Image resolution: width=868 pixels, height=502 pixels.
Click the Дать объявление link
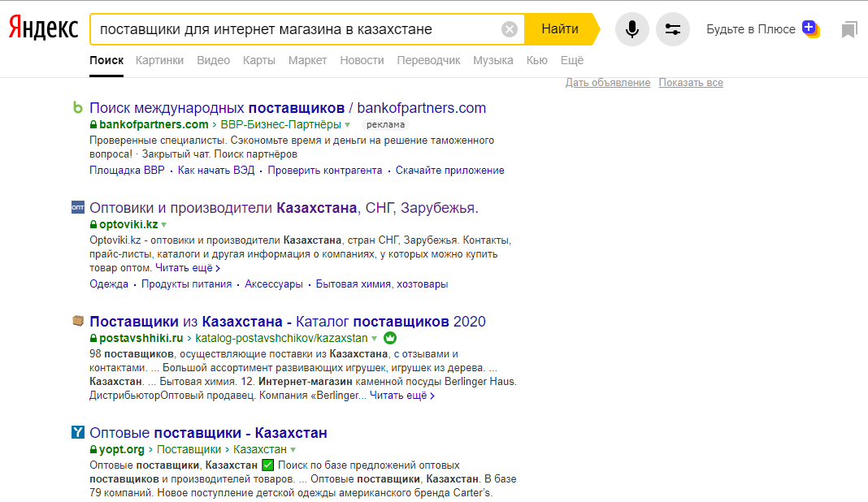point(608,83)
